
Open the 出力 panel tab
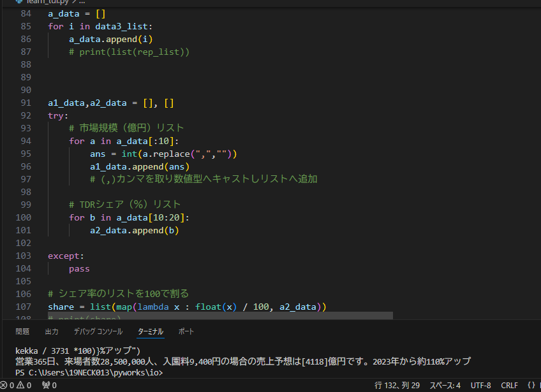(x=52, y=331)
